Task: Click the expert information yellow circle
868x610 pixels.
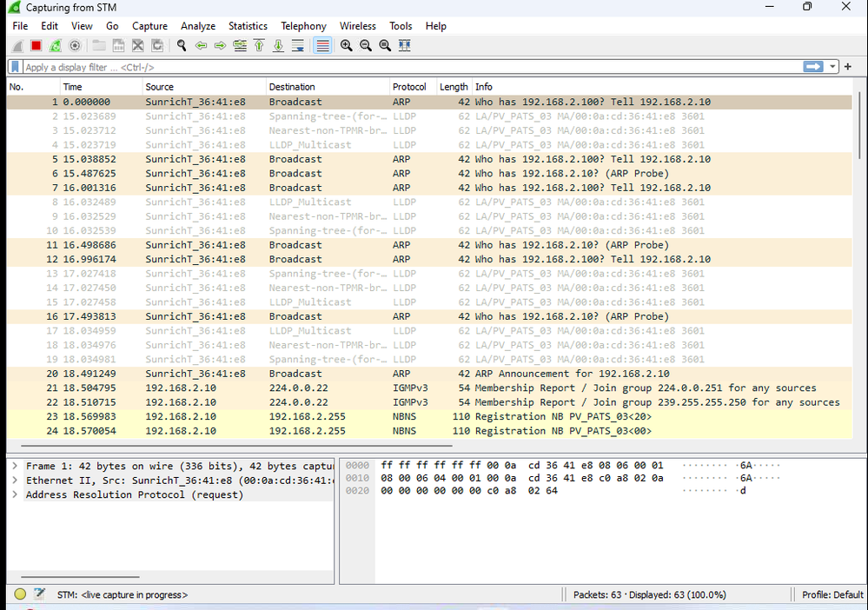Action: (21, 594)
